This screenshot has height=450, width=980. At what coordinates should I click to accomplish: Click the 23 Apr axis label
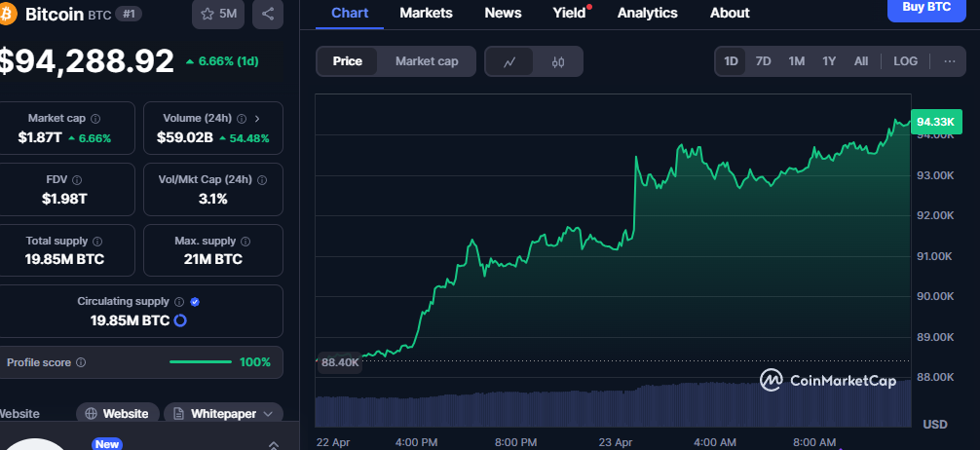pos(615,442)
